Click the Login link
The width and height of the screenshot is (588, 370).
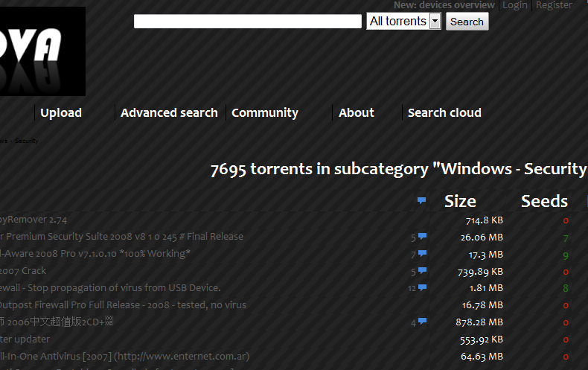514,5
